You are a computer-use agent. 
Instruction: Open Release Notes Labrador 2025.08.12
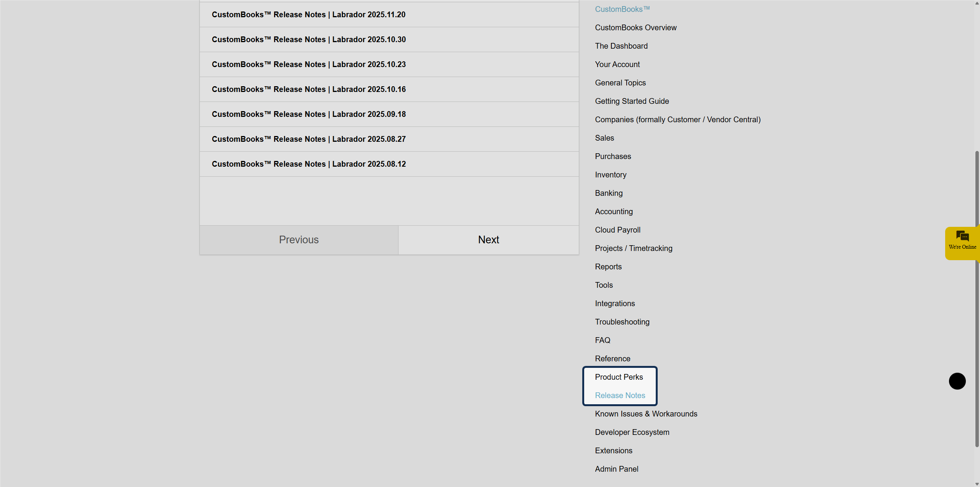point(309,164)
